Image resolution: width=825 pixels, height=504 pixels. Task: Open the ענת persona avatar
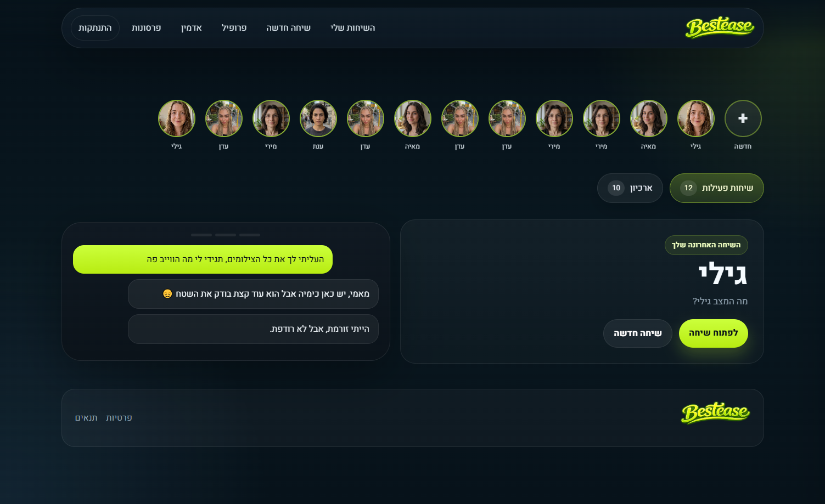[x=318, y=118]
